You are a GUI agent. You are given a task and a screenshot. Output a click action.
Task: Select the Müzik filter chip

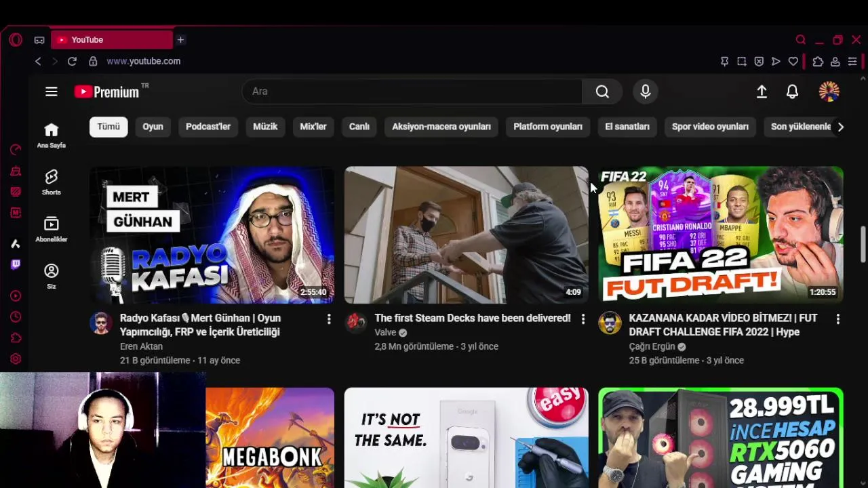coord(265,127)
